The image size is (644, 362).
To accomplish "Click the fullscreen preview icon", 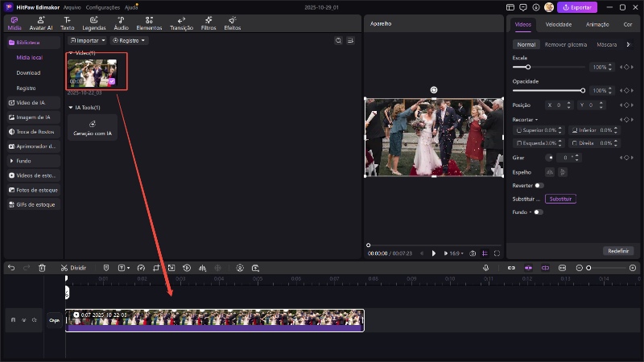I will pyautogui.click(x=497, y=253).
